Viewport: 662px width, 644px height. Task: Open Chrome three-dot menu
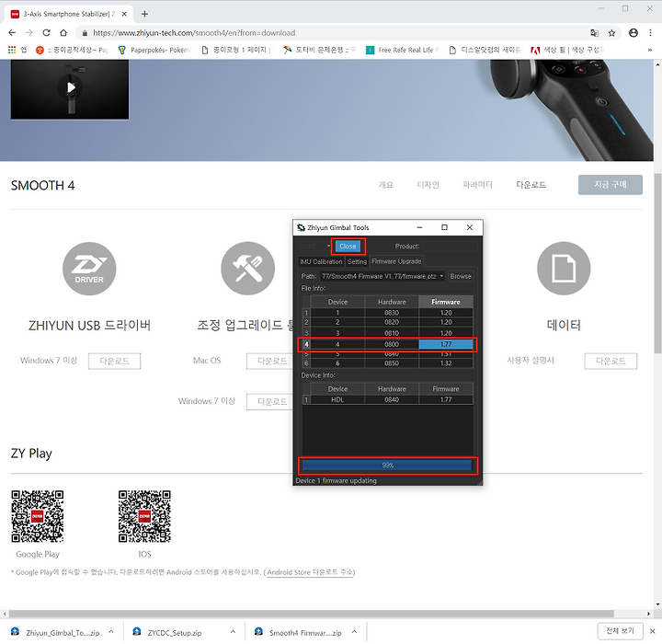coord(650,32)
